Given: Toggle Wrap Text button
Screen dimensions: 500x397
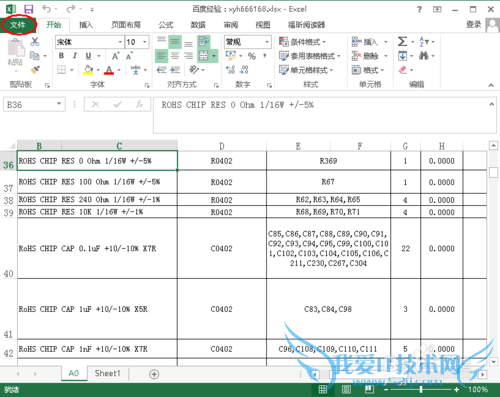Looking at the screenshot, I should (203, 42).
